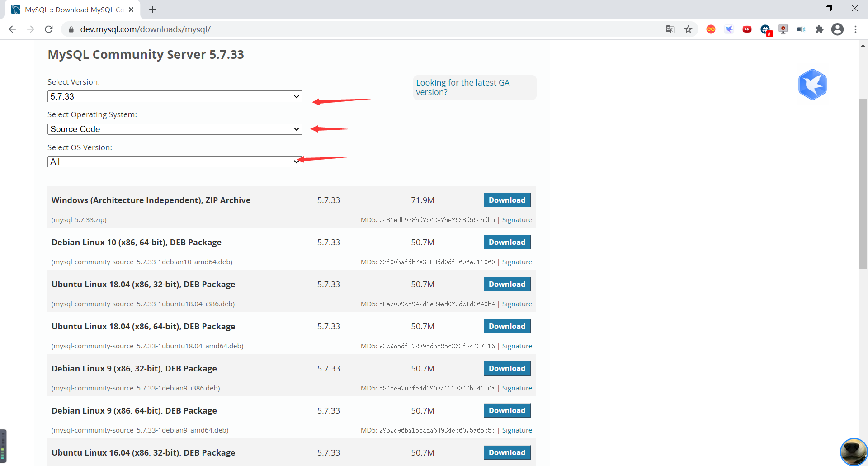Image resolution: width=868 pixels, height=466 pixels.
Task: Click the floating blue bird hexagon icon
Action: pyautogui.click(x=812, y=84)
